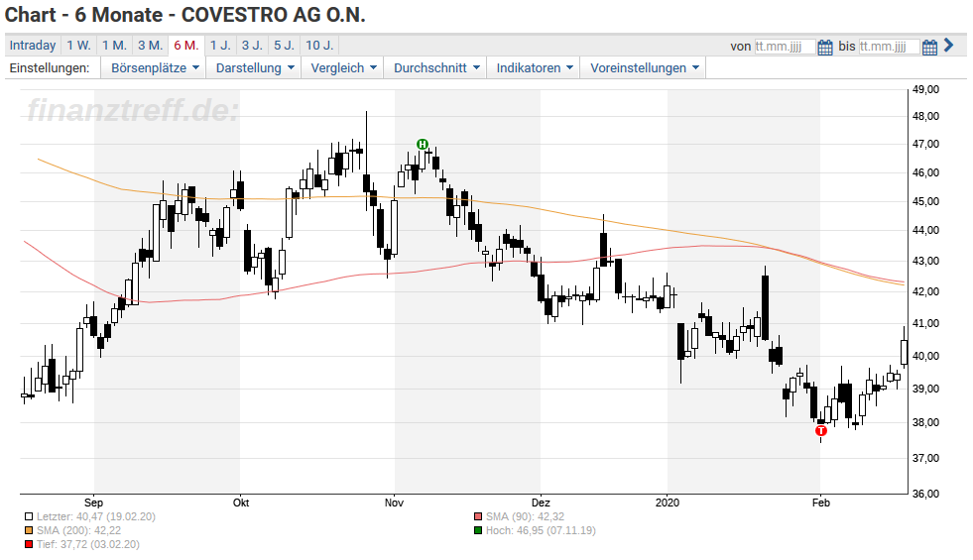Viewport: 973px width, 560px height.
Task: Click the 'Nov' x-axis label
Action: [x=394, y=503]
